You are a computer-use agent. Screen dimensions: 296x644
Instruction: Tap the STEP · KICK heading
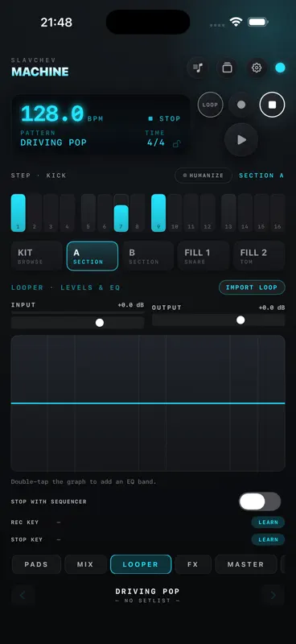tap(39, 175)
